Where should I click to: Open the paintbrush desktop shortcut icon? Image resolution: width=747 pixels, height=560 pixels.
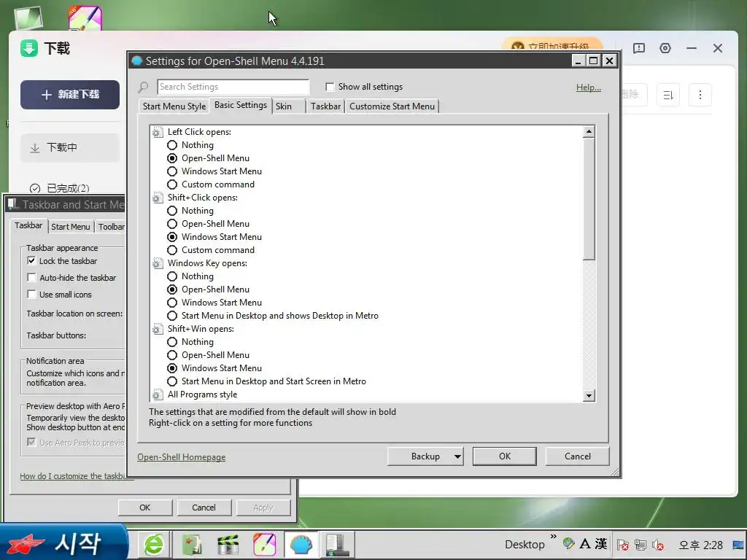tap(85, 17)
